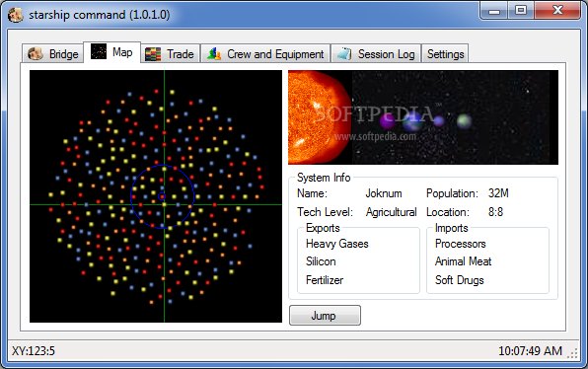Click the Session Log scroll icon
This screenshot has height=369, width=588.
(x=344, y=54)
